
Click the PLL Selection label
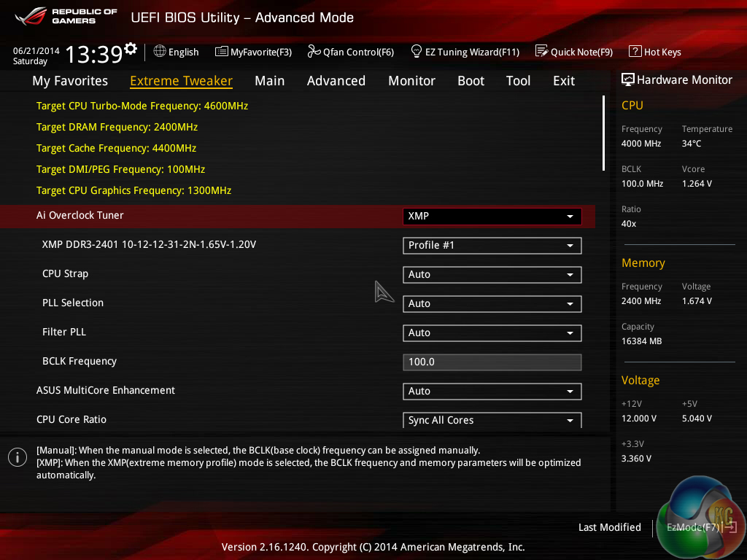(x=73, y=303)
